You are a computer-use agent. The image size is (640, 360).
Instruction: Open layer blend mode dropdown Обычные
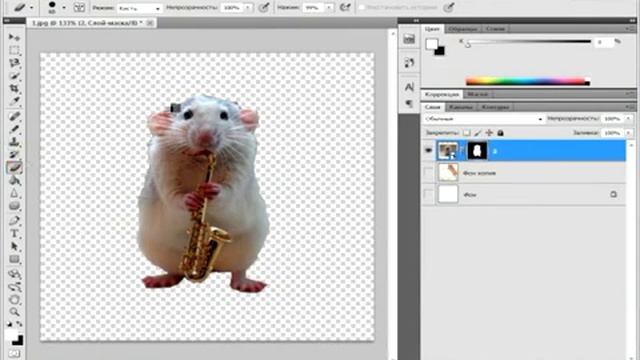click(483, 119)
